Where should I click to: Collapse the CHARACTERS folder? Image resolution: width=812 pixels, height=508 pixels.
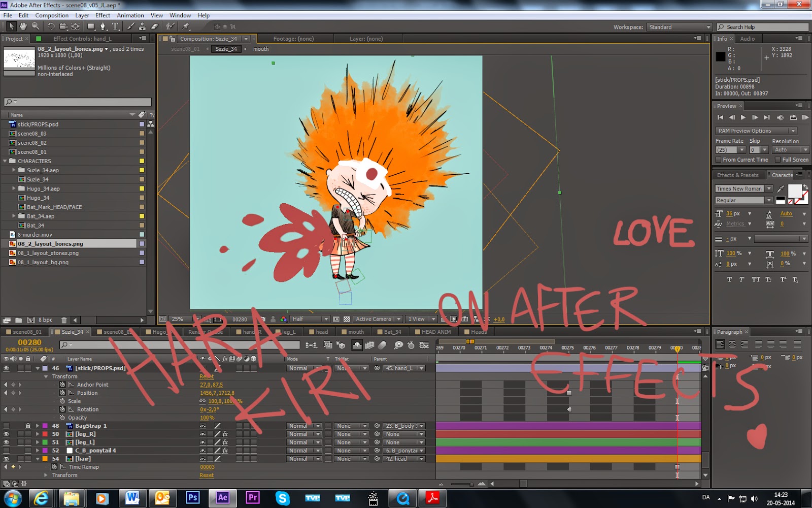pos(5,161)
